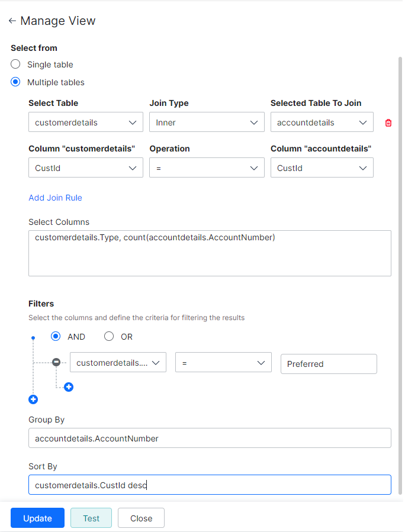
Task: Click the Test button
Action: click(x=91, y=518)
